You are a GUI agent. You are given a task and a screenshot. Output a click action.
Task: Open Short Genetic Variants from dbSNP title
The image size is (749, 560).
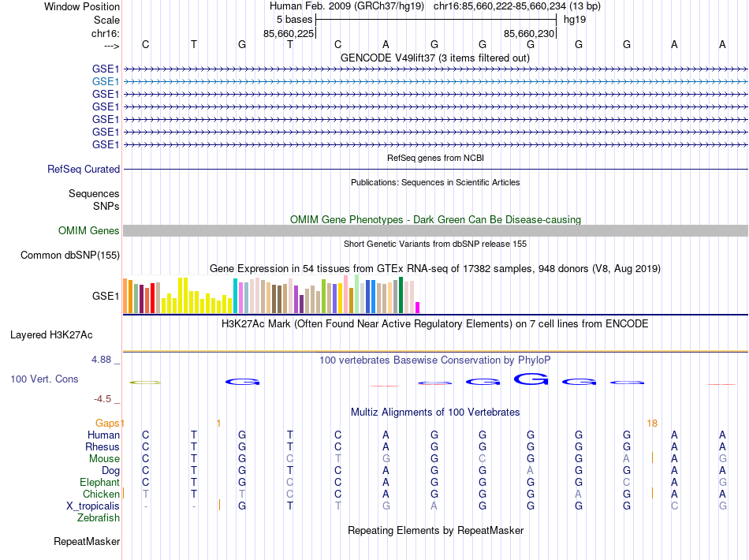pos(435,244)
